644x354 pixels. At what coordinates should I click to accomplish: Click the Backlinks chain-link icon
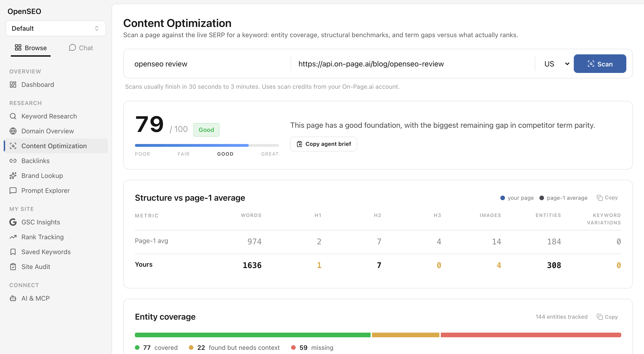pyautogui.click(x=13, y=161)
